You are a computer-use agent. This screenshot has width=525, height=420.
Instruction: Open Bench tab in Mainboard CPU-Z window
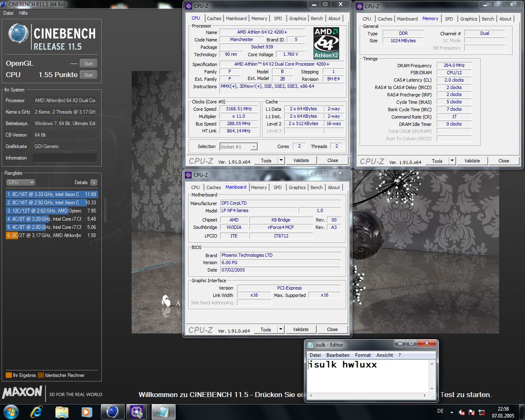click(317, 187)
